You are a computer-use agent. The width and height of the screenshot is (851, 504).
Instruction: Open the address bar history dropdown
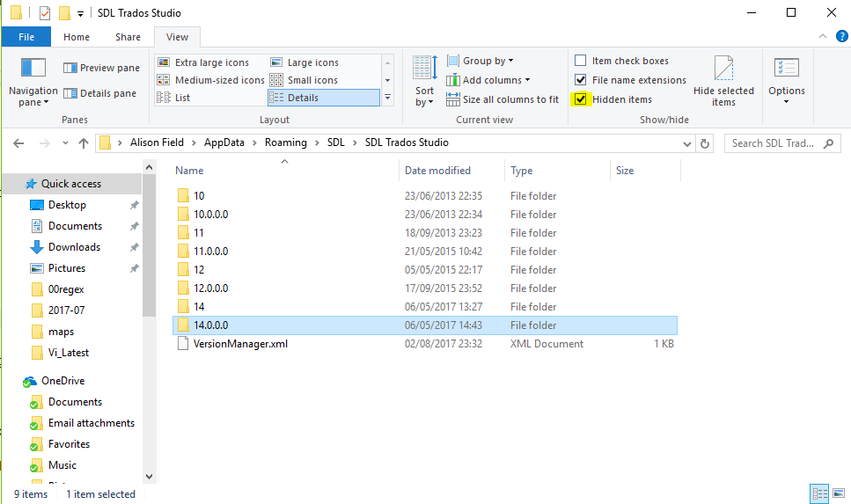coord(686,143)
